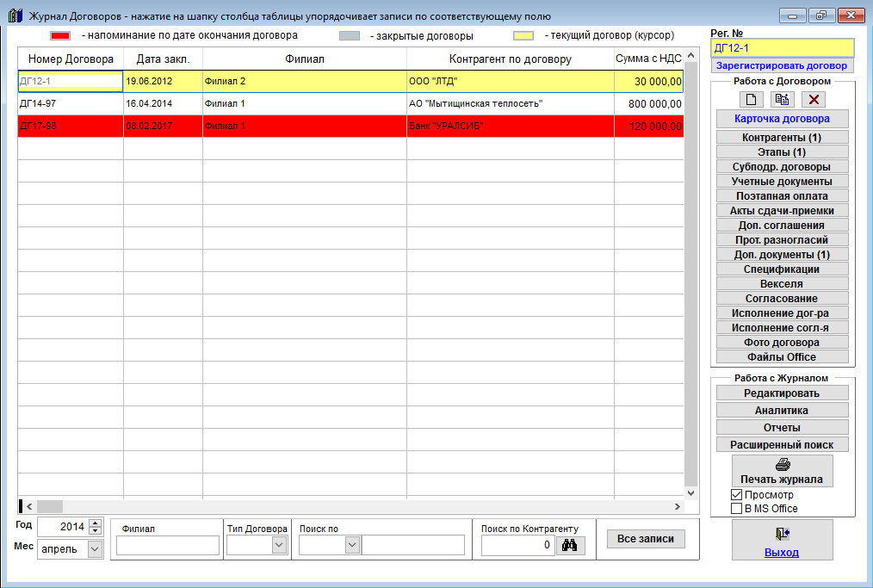
Task: Sort by Дата закл. column header
Action: pos(163,59)
